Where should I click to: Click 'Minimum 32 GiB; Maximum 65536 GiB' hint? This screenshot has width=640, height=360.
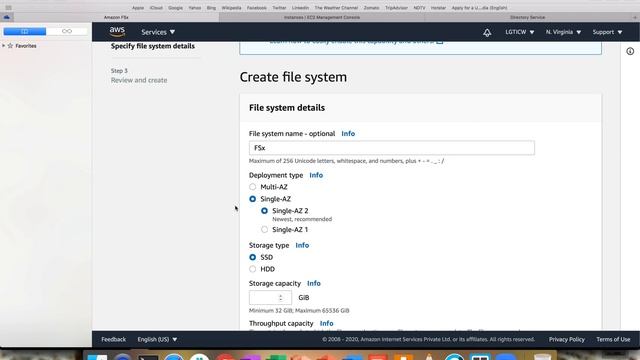pos(299,311)
